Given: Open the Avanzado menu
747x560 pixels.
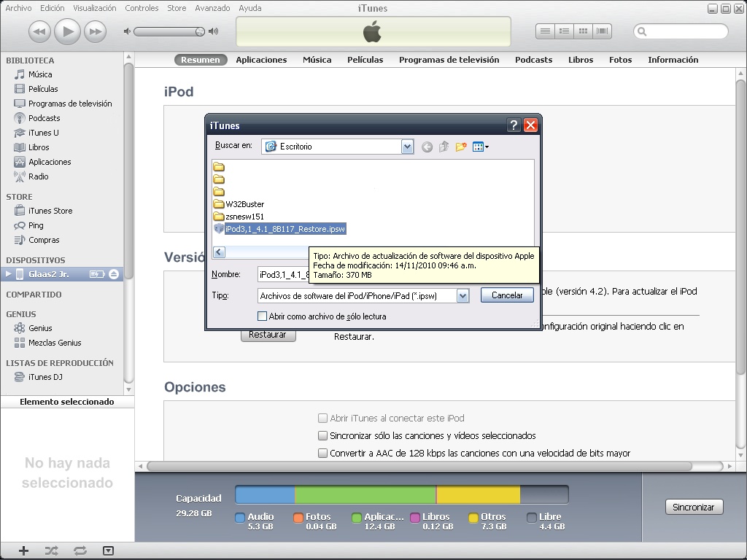Looking at the screenshot, I should [x=212, y=8].
